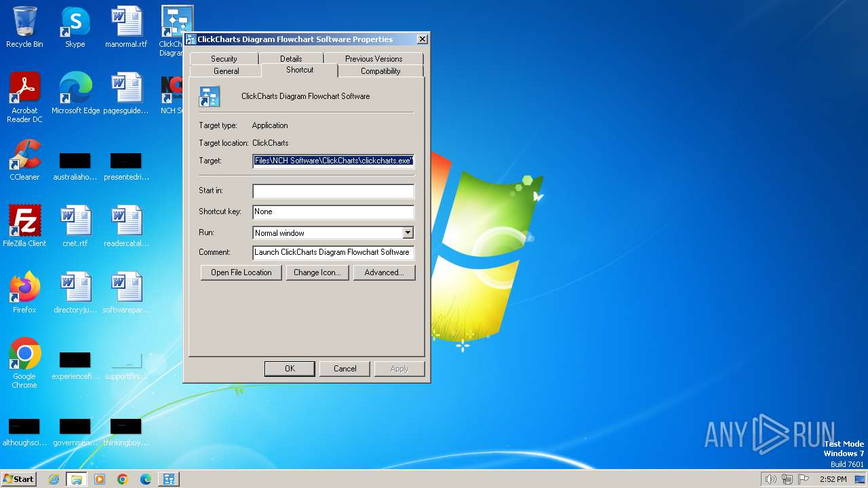Select the softwarepar document icon
The image size is (868, 488).
[126, 293]
